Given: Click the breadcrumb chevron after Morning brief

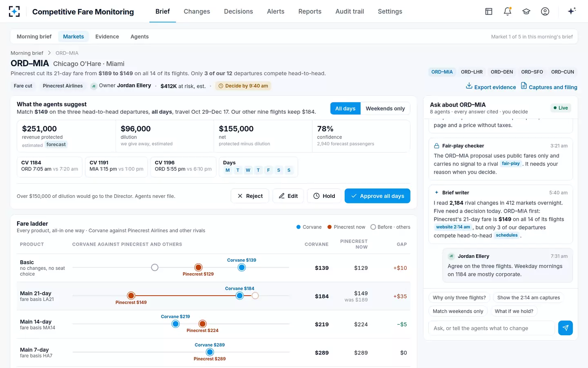Looking at the screenshot, I should pos(49,53).
